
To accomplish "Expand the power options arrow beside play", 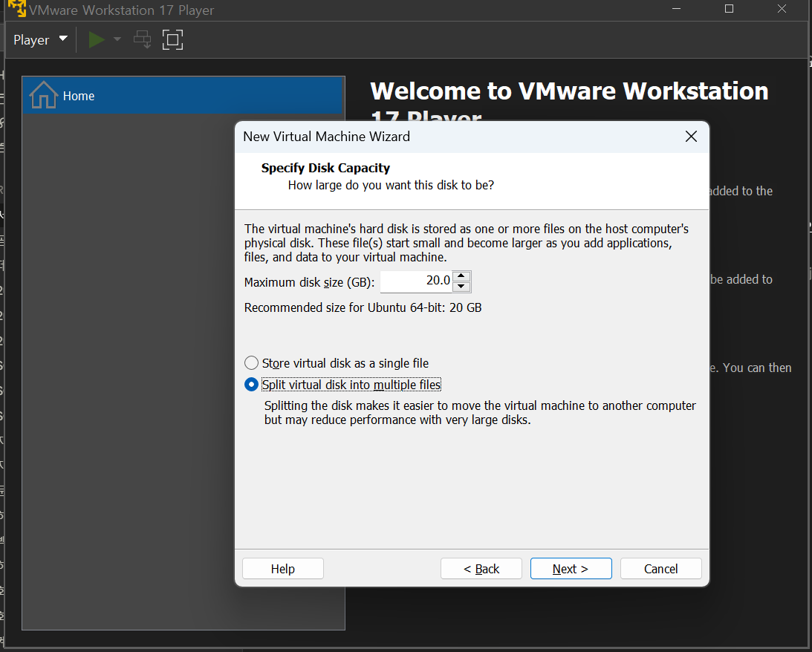I will (117, 39).
